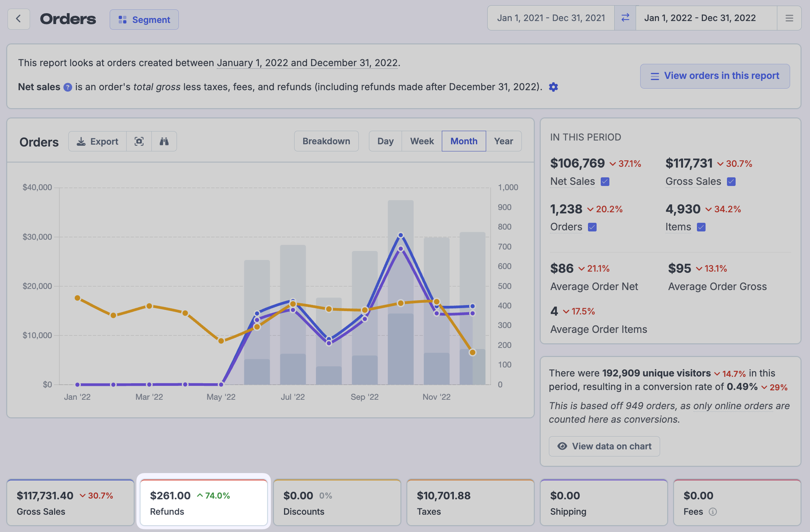Open the hamburger menu icon at top right
This screenshot has height=532, width=810.
(x=789, y=18)
